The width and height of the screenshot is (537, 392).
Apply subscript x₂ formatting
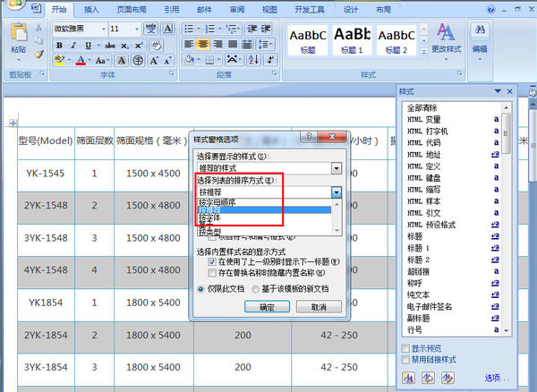click(124, 46)
